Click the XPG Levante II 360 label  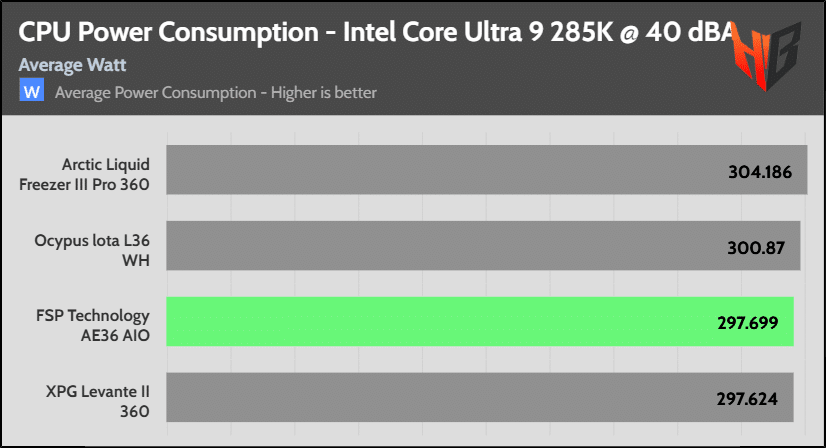97,401
